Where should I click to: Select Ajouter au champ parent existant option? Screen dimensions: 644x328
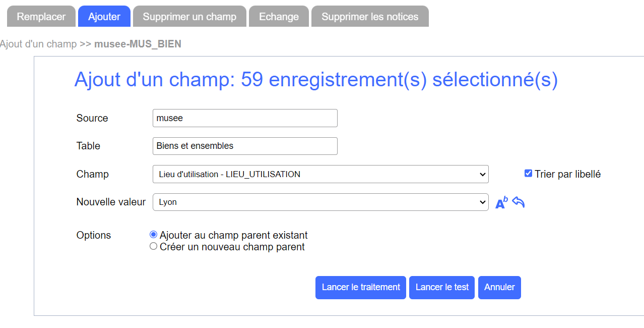pos(154,235)
